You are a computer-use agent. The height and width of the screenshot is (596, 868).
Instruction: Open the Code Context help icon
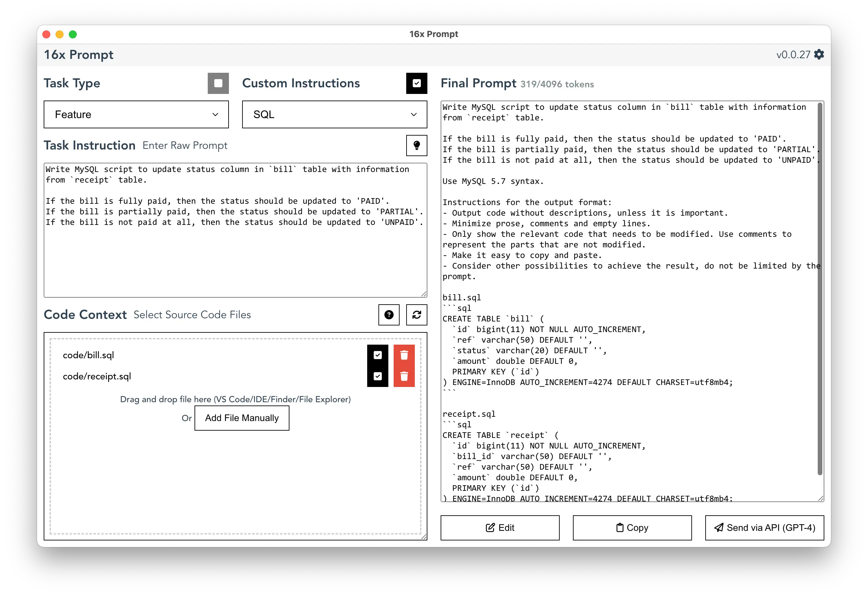tap(389, 315)
